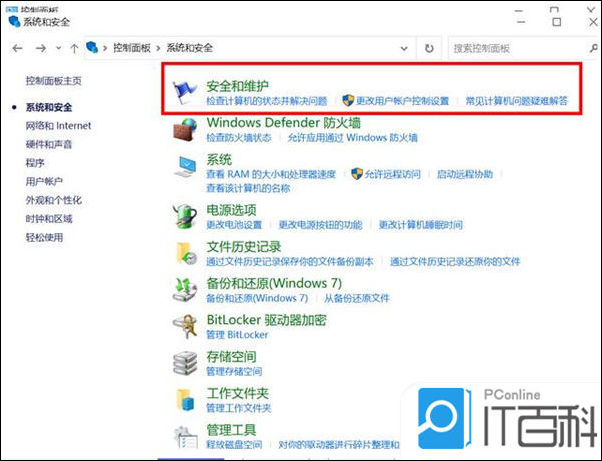
Task: Click the 工作文件夹 folder icon
Action: click(x=186, y=400)
